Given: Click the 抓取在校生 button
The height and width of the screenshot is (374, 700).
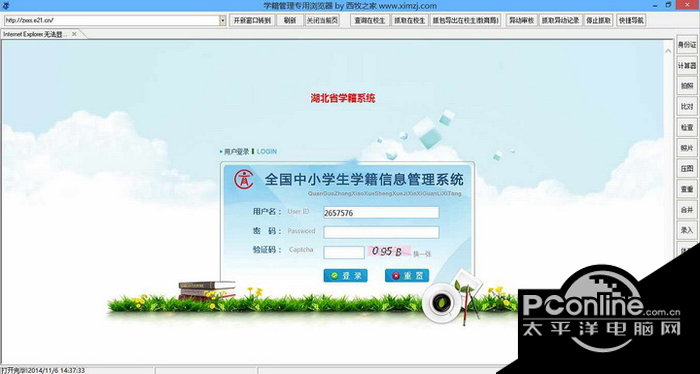Looking at the screenshot, I should tap(409, 21).
